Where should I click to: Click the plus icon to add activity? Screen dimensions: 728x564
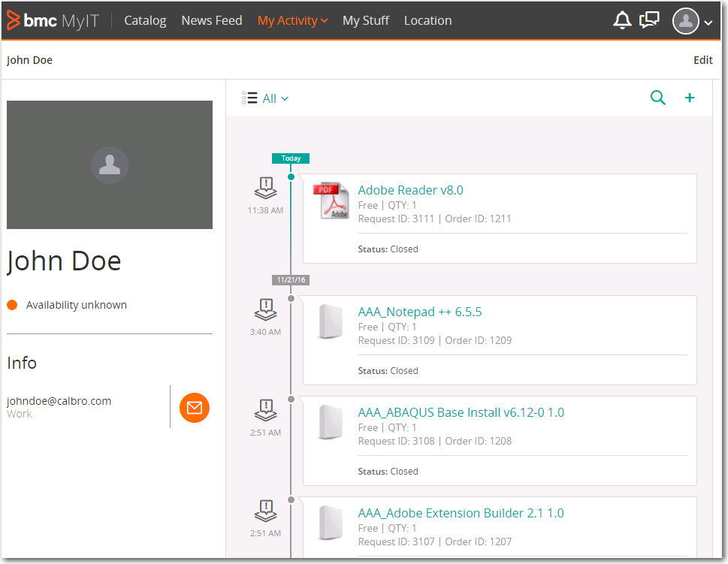(x=690, y=98)
